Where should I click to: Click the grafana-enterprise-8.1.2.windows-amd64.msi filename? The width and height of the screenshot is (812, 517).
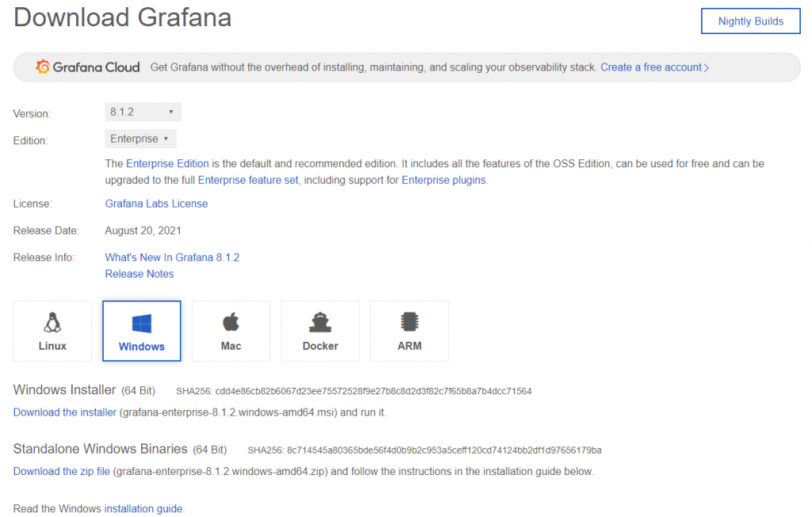click(x=228, y=412)
